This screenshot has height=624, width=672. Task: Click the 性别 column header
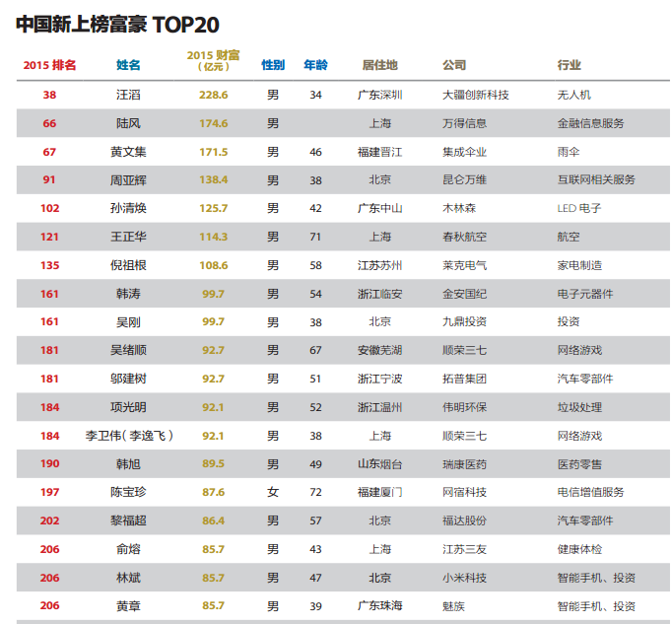click(273, 65)
